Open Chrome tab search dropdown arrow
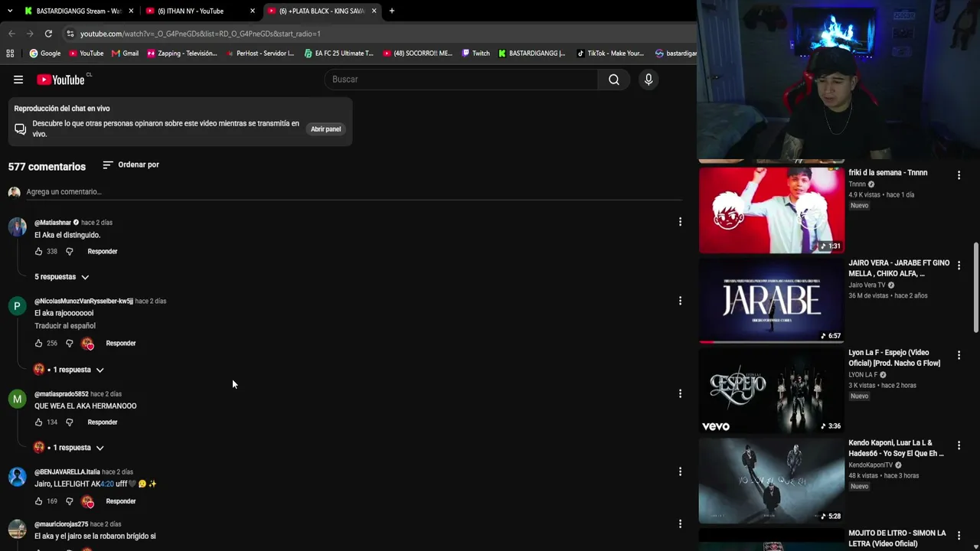This screenshot has width=980, height=551. coord(9,11)
